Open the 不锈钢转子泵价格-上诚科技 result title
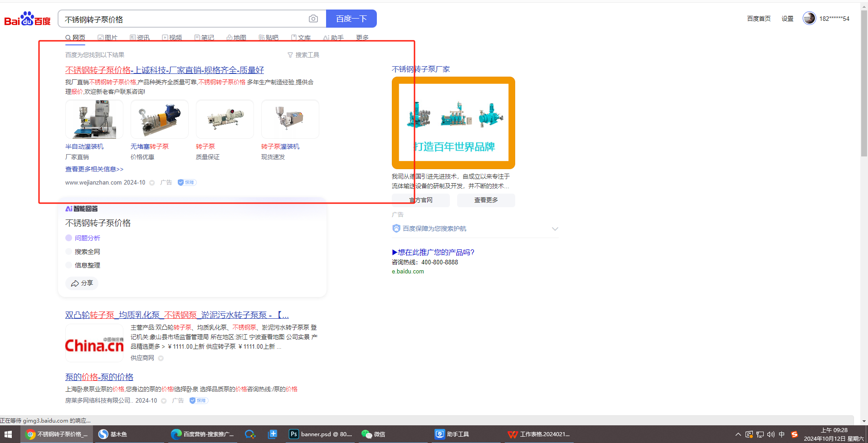The width and height of the screenshot is (868, 443). 165,70
